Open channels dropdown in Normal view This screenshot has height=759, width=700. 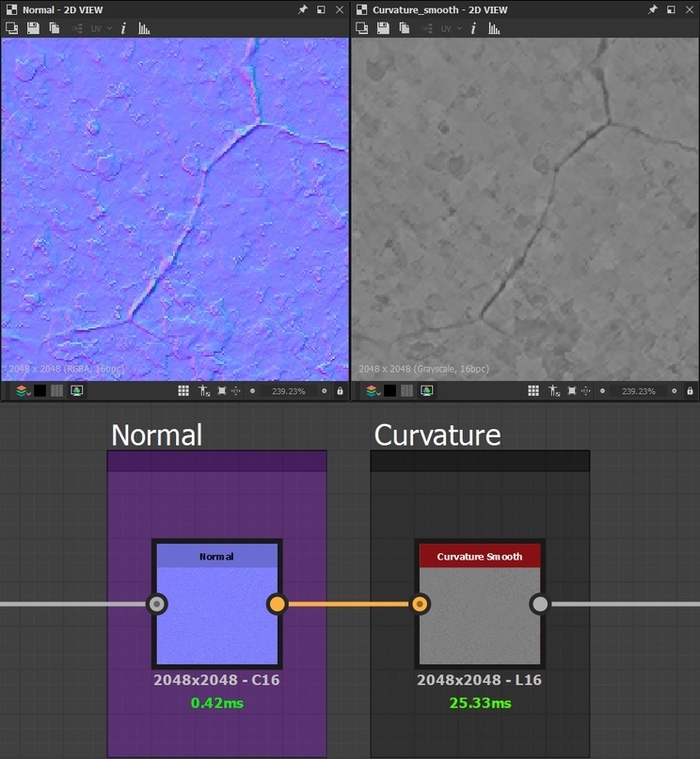22,391
